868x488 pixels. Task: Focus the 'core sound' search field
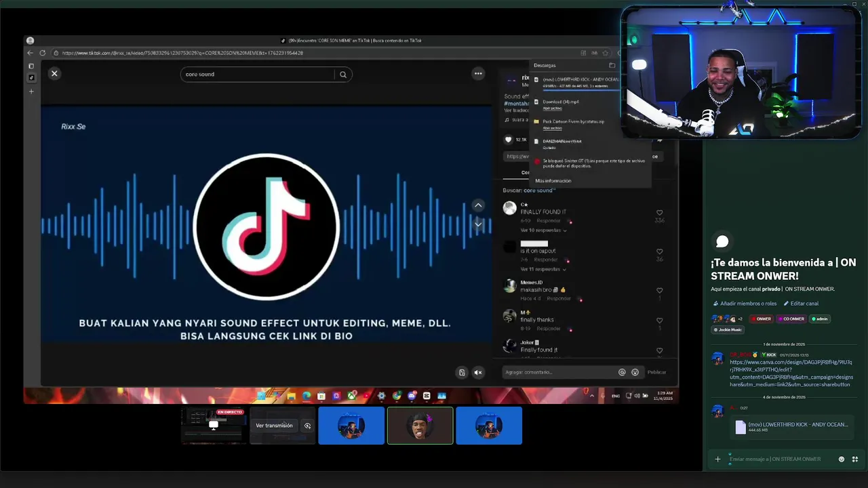258,75
